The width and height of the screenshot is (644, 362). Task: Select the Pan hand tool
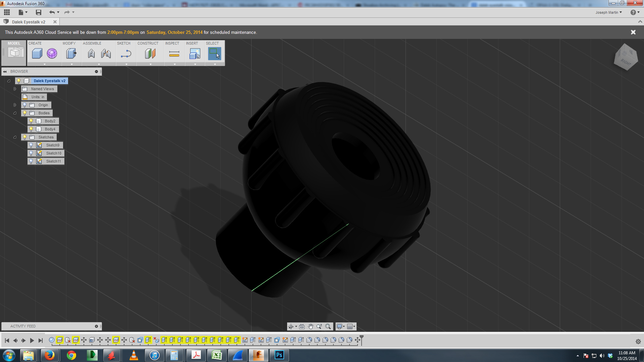[311, 326]
